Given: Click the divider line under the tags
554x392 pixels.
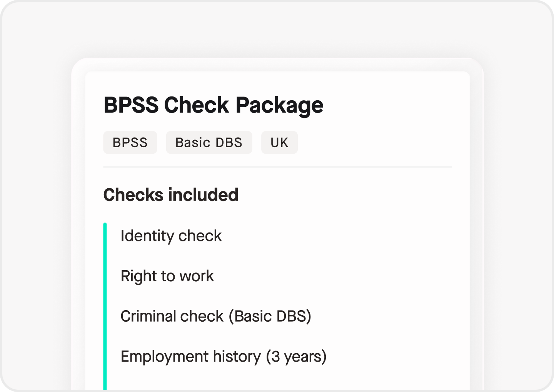Looking at the screenshot, I should pos(277,167).
